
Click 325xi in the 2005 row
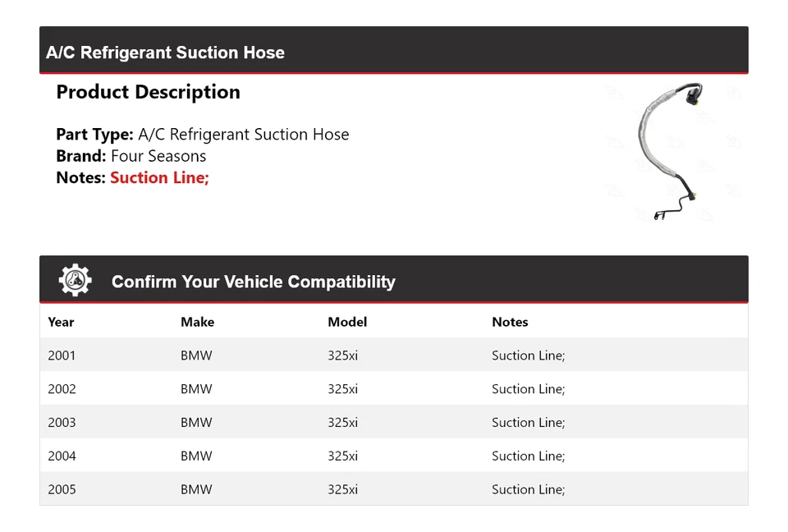pyautogui.click(x=342, y=489)
